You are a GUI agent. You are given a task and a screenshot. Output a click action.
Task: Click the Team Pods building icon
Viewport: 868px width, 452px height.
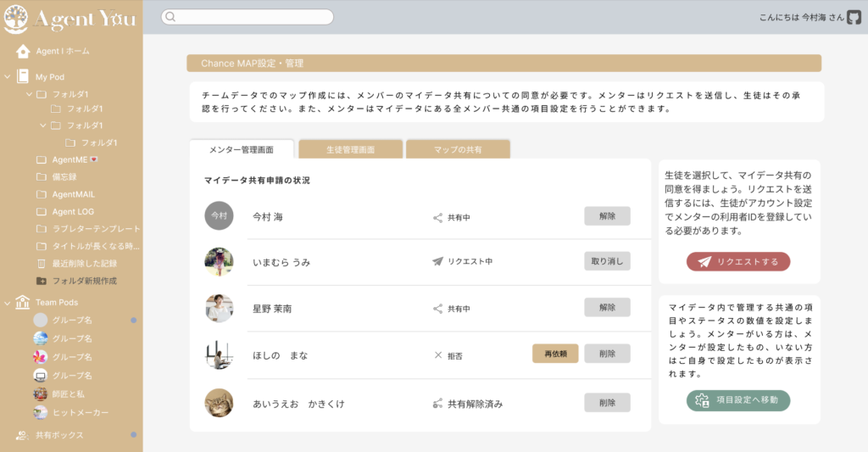[23, 303]
